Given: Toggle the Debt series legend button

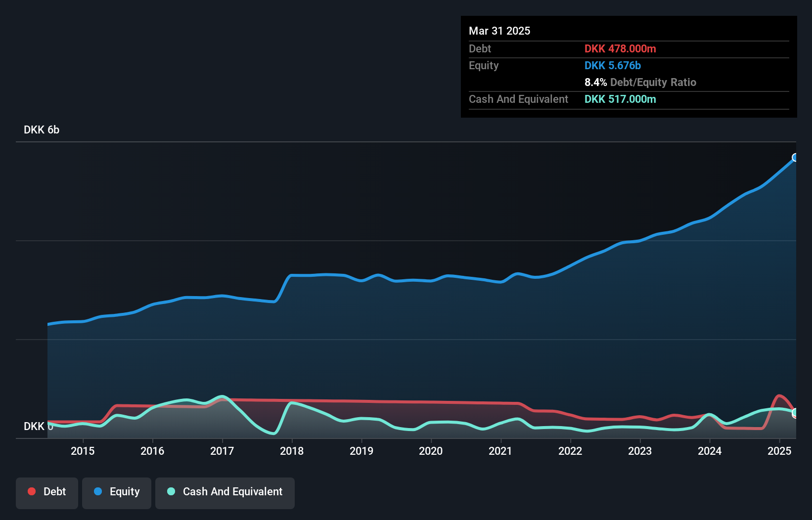Looking at the screenshot, I should 47,493.
